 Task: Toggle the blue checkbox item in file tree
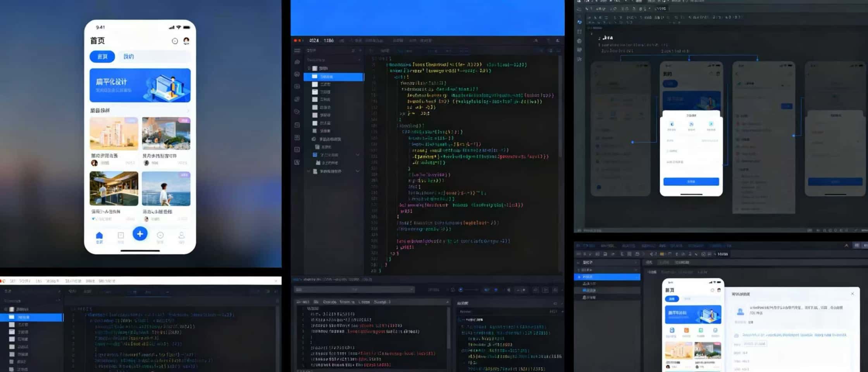[315, 155]
